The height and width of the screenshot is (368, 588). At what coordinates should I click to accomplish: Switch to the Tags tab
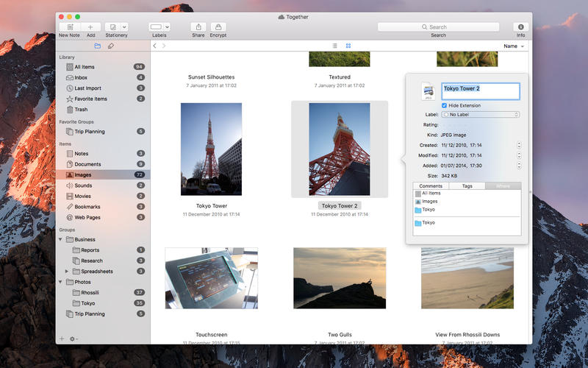[x=467, y=186]
